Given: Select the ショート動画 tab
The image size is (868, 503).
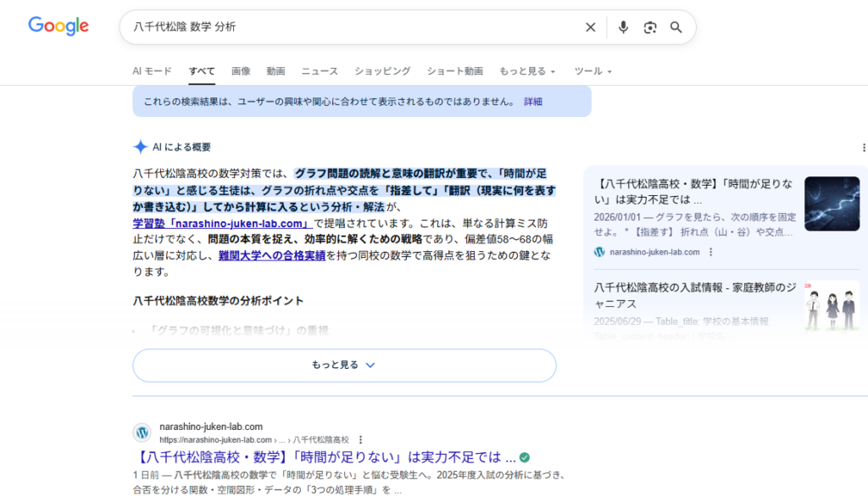Looking at the screenshot, I should 454,71.
